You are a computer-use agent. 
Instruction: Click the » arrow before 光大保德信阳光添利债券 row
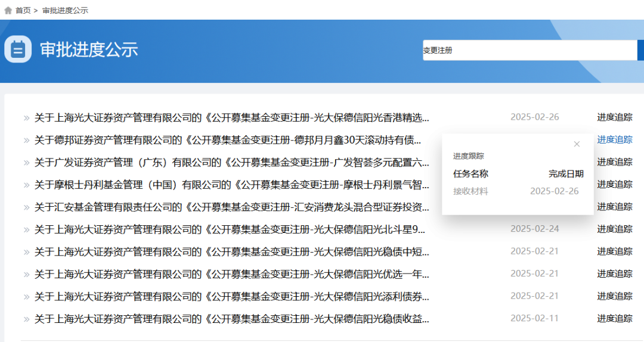[27, 297]
